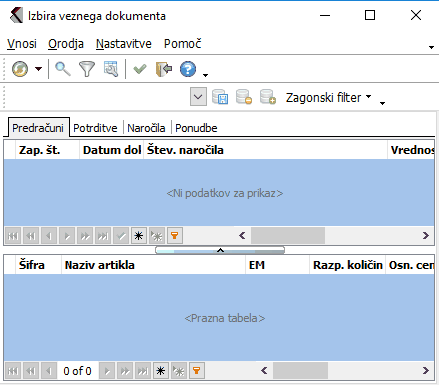This screenshot has width=439, height=385.
Task: Click the Naziv artikla column header
Action: (153, 265)
